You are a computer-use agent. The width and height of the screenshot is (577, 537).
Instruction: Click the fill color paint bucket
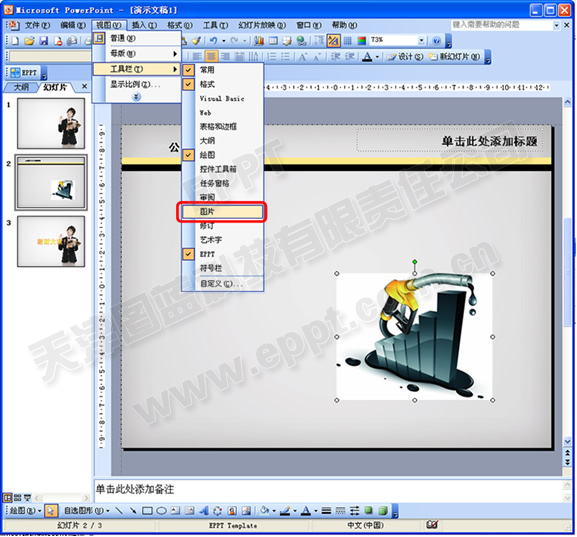[x=265, y=511]
